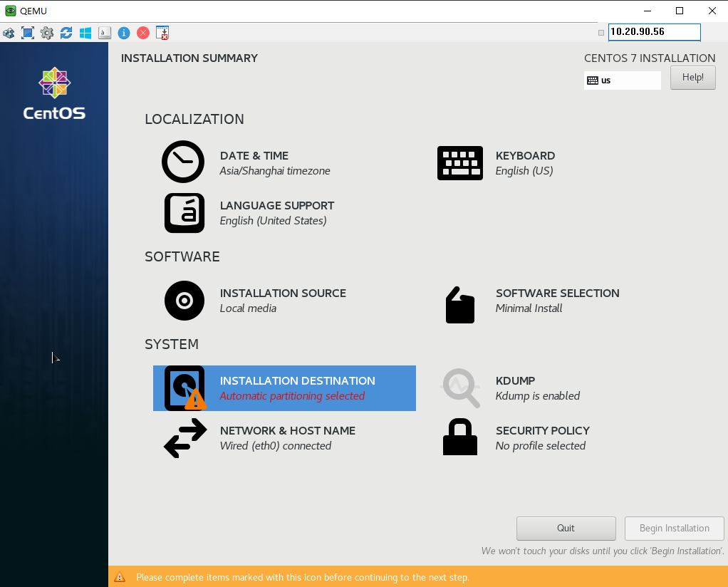Select the INSTALLATION DESTINATION label

[298, 381]
